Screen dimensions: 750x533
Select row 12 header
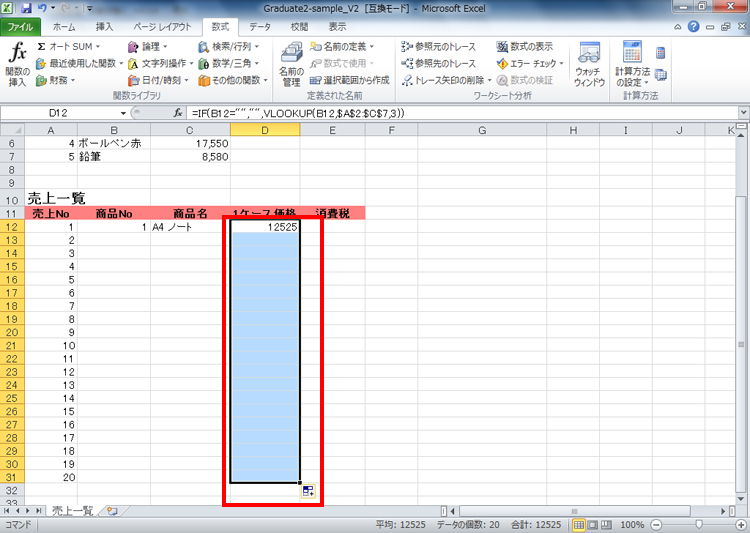(x=12, y=227)
